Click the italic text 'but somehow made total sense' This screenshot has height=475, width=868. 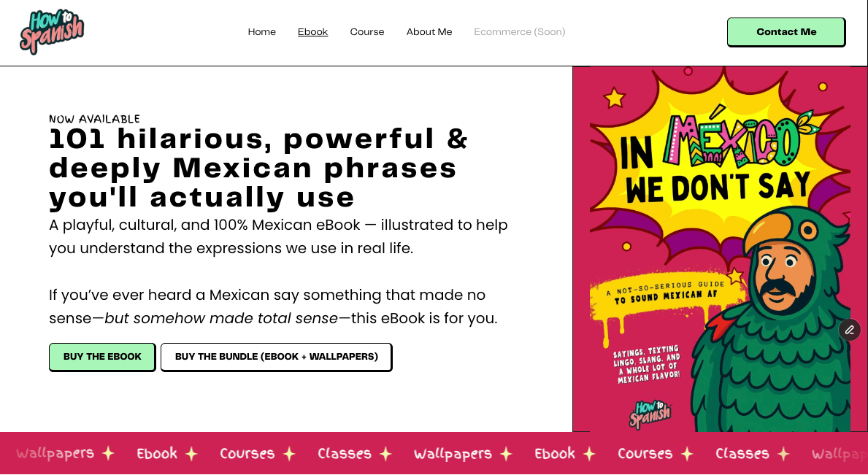[221, 319]
